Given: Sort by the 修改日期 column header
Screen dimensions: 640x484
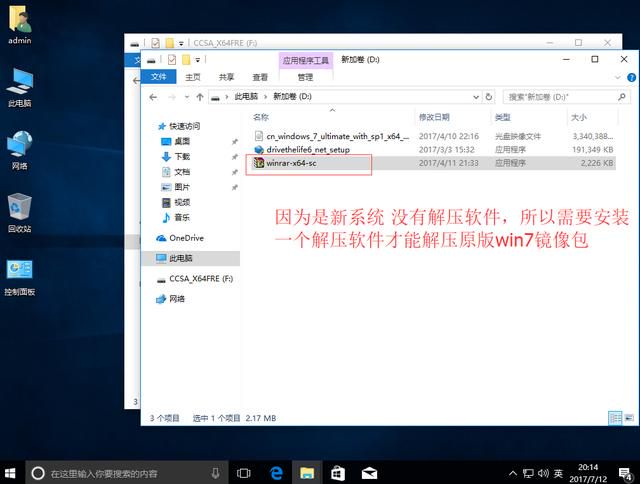Looking at the screenshot, I should [452, 117].
